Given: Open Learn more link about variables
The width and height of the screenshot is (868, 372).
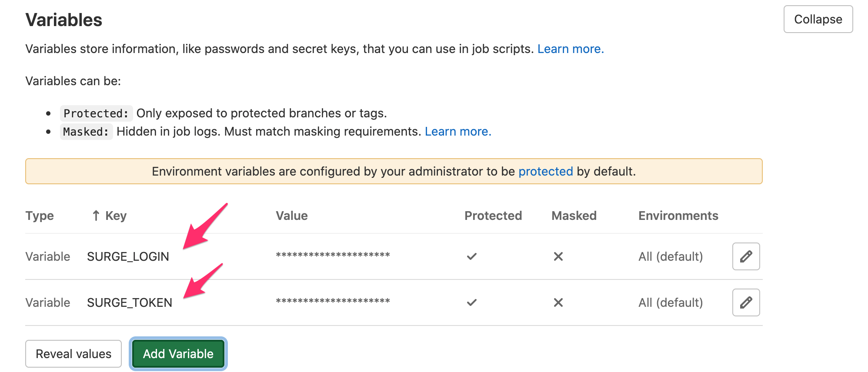Looking at the screenshot, I should pyautogui.click(x=571, y=49).
